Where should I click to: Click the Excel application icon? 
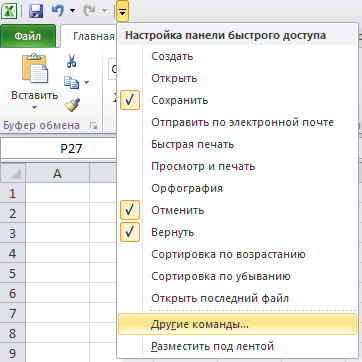(9, 11)
